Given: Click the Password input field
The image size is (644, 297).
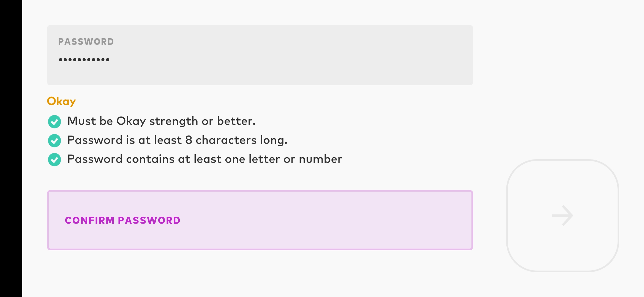Looking at the screenshot, I should [x=260, y=55].
